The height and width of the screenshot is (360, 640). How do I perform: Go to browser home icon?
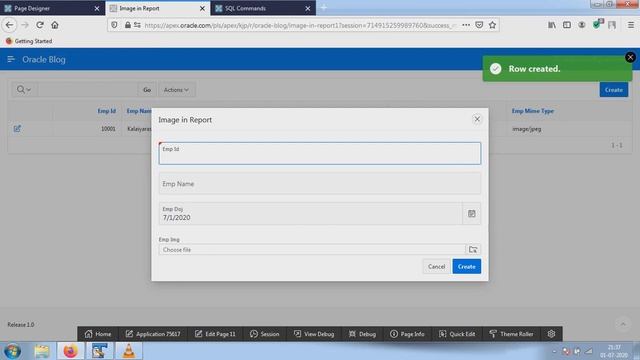coord(55,25)
